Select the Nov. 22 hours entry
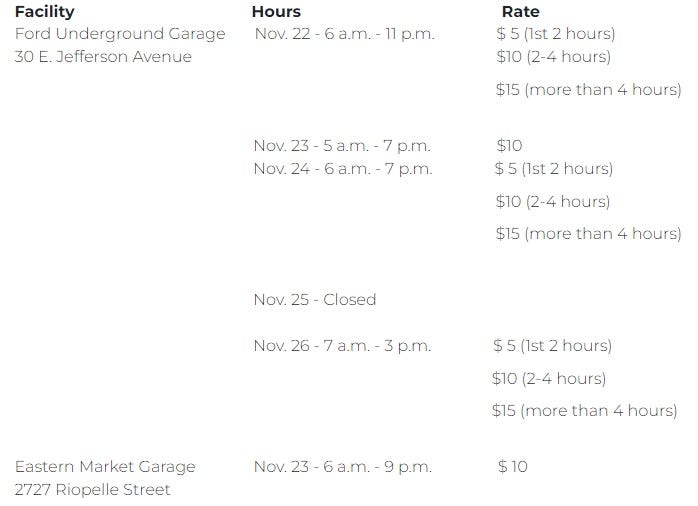 [x=344, y=34]
